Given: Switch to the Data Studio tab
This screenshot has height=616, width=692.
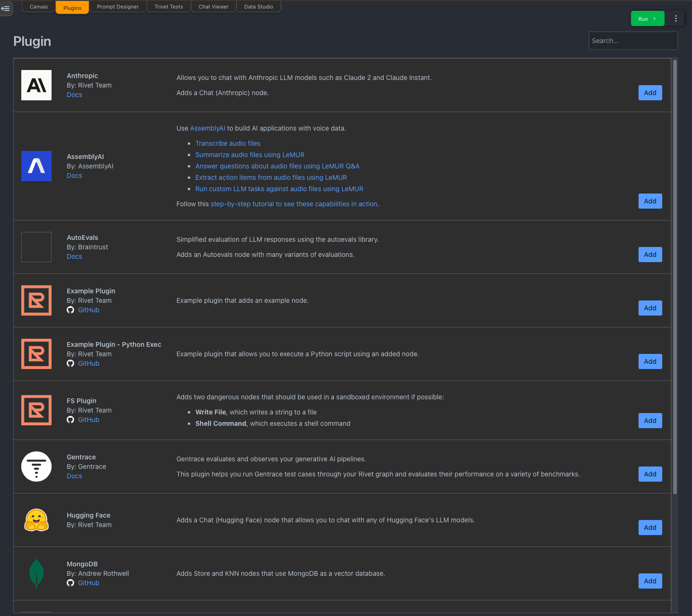Looking at the screenshot, I should tap(259, 7).
